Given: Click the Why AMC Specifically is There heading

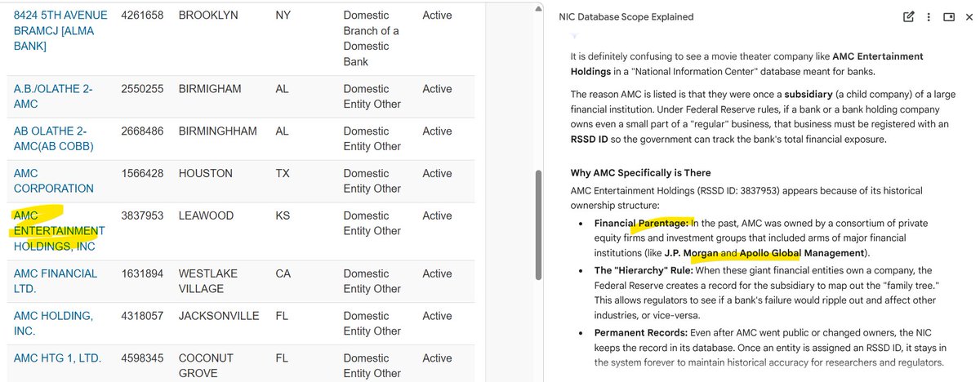Looking at the screenshot, I should [x=640, y=173].
